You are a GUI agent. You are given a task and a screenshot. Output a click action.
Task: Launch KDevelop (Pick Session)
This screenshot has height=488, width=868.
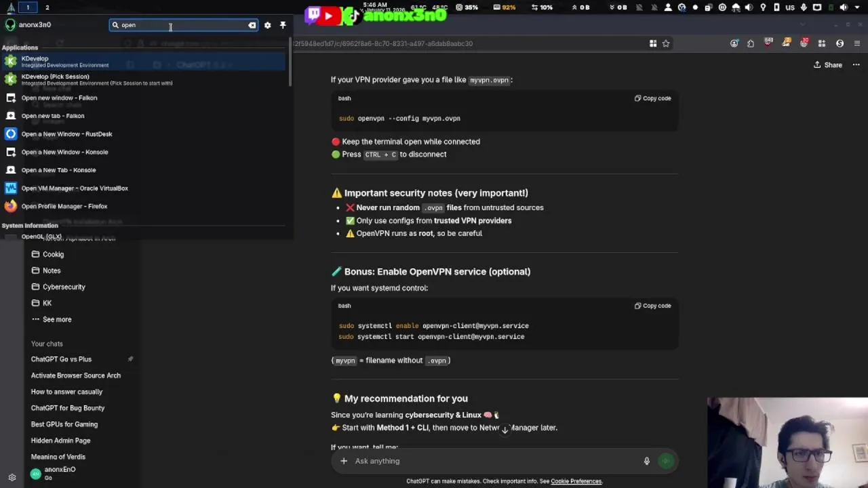tap(145, 79)
